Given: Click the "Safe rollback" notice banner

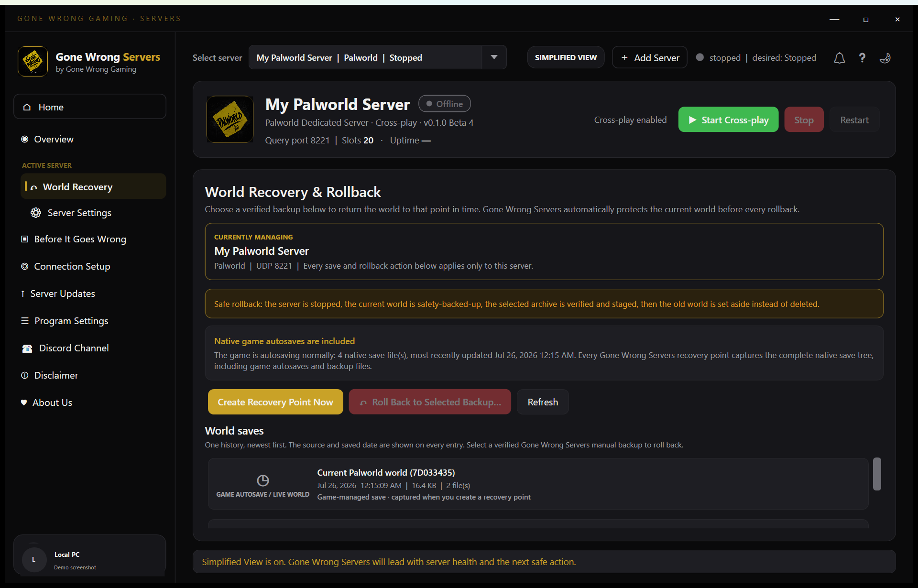Looking at the screenshot, I should (x=544, y=304).
